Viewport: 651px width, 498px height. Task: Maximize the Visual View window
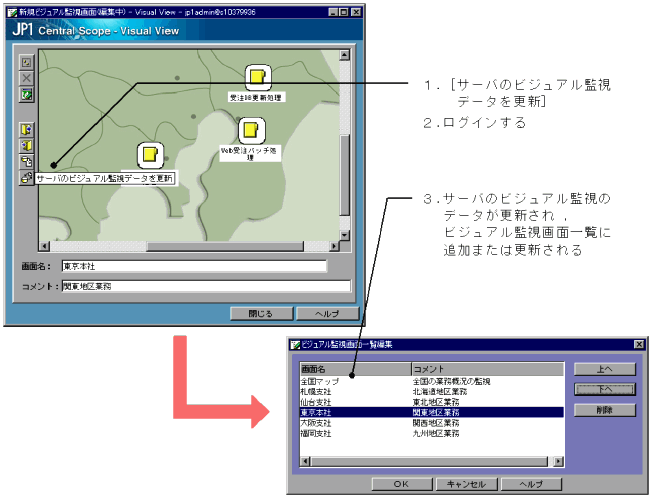(345, 12)
